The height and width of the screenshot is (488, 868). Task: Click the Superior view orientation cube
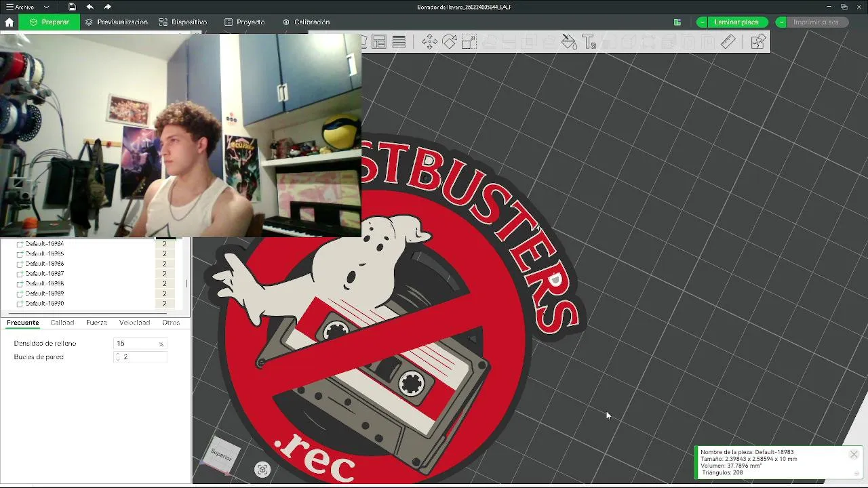(221, 454)
